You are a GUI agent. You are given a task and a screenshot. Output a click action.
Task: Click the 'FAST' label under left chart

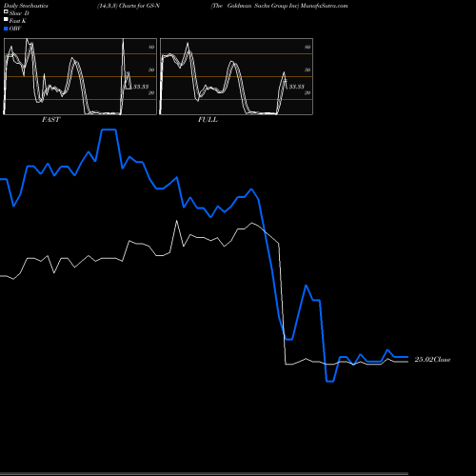click(50, 120)
